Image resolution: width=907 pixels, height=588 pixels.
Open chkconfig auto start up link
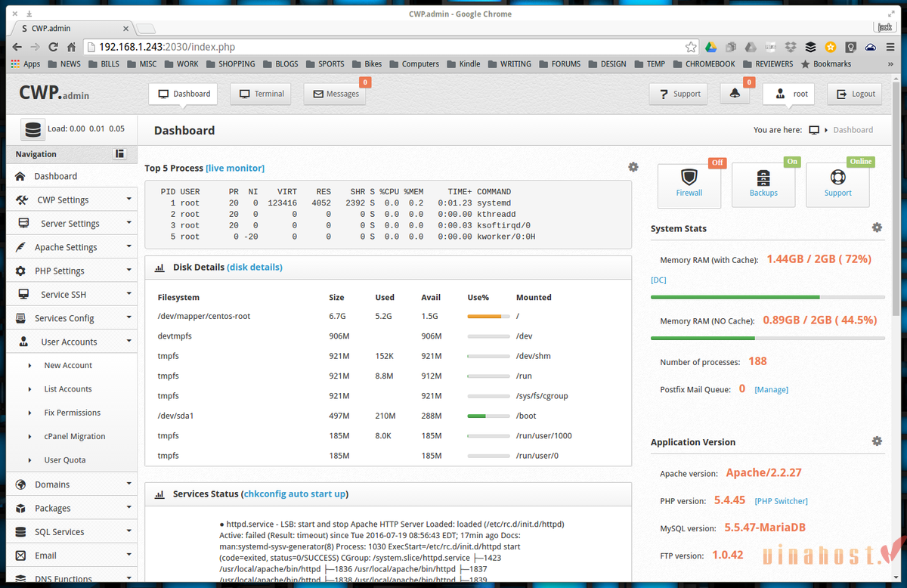tap(294, 494)
